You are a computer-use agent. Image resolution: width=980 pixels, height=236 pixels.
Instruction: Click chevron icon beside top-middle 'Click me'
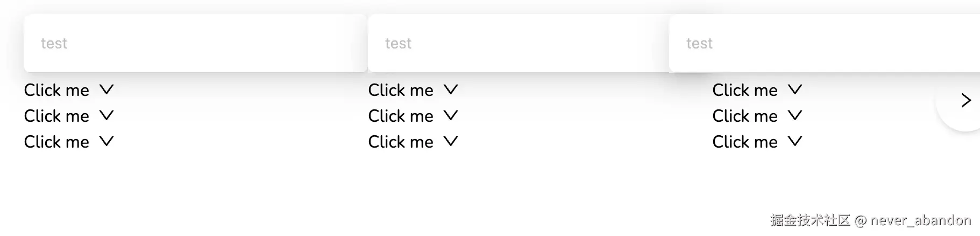click(x=451, y=89)
